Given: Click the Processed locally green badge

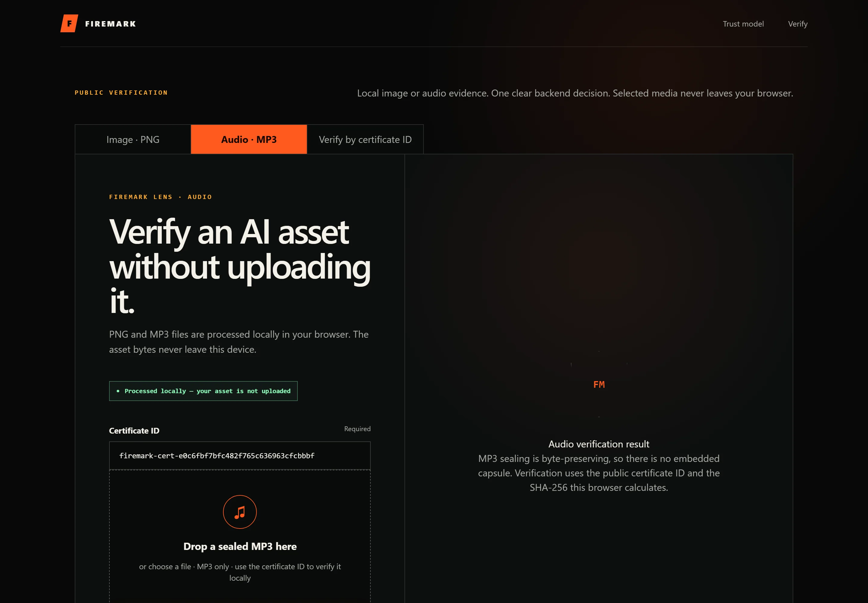Looking at the screenshot, I should click(203, 391).
